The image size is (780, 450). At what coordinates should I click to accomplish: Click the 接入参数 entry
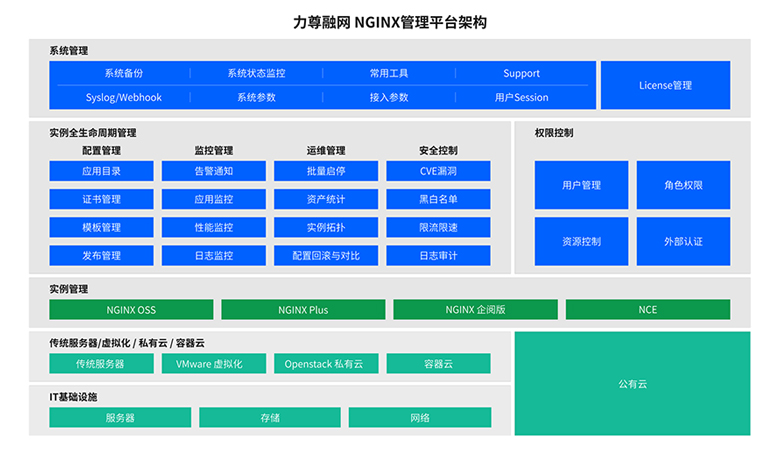coord(389,97)
